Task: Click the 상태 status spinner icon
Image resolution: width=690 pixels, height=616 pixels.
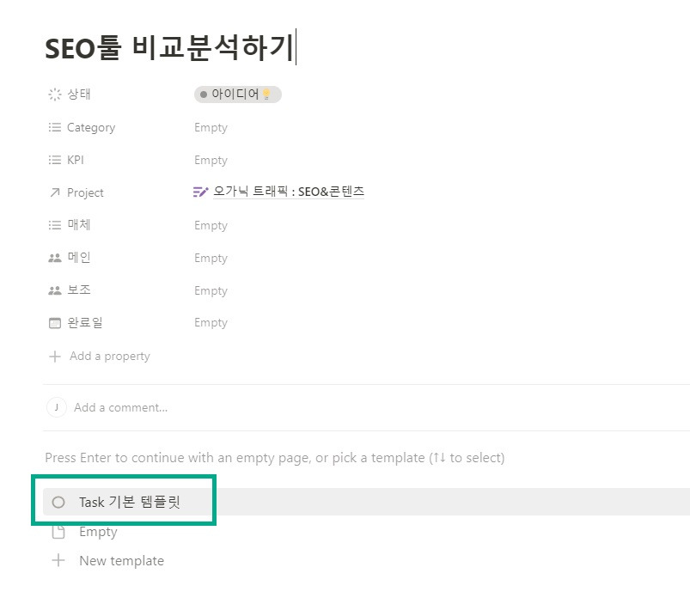Action: pos(55,95)
